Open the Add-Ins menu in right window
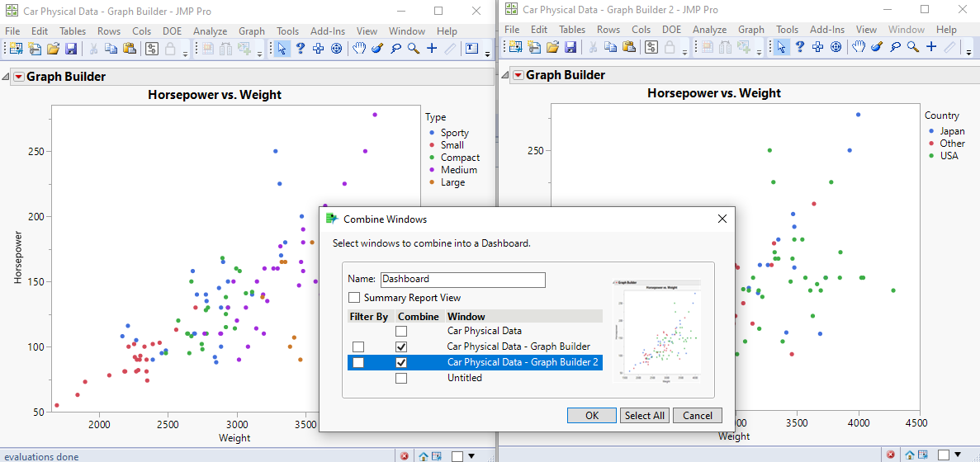 coord(826,30)
